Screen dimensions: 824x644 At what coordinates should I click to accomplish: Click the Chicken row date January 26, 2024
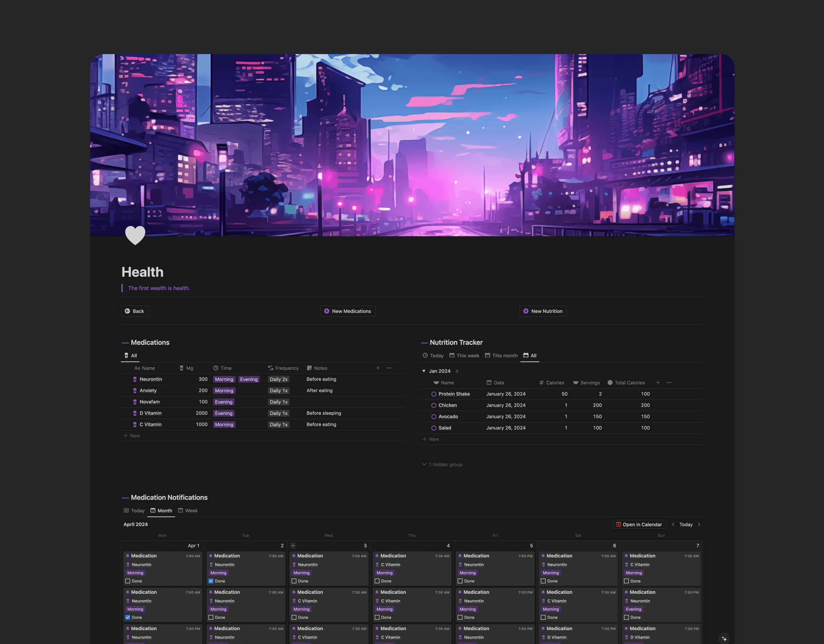click(506, 405)
